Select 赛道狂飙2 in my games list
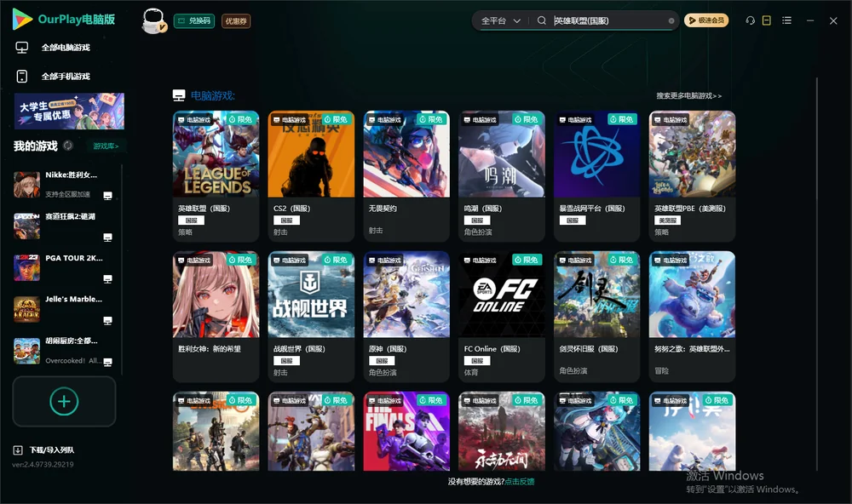This screenshot has height=504, width=852. (64, 226)
